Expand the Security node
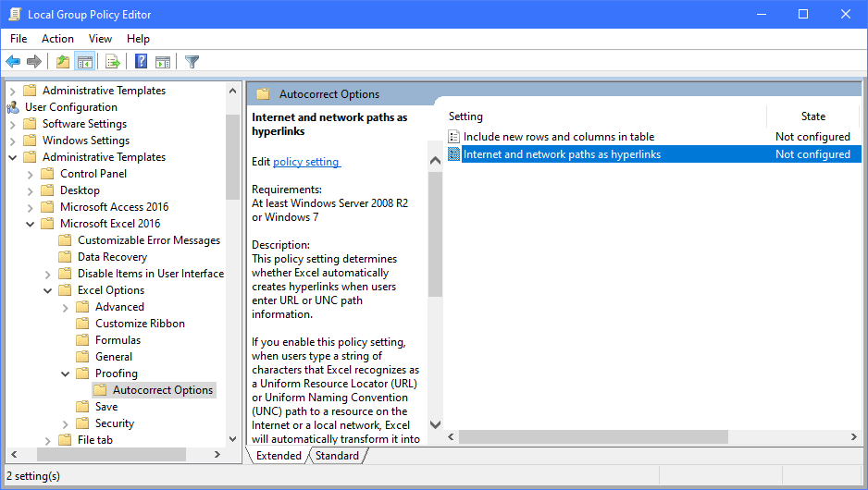Viewport: 868px width, 490px height. coord(66,424)
